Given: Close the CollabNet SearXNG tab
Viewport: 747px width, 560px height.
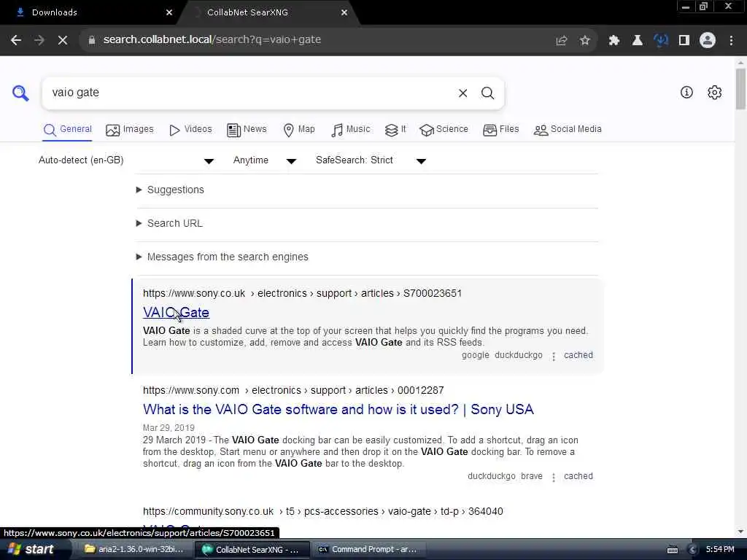Looking at the screenshot, I should (x=344, y=13).
